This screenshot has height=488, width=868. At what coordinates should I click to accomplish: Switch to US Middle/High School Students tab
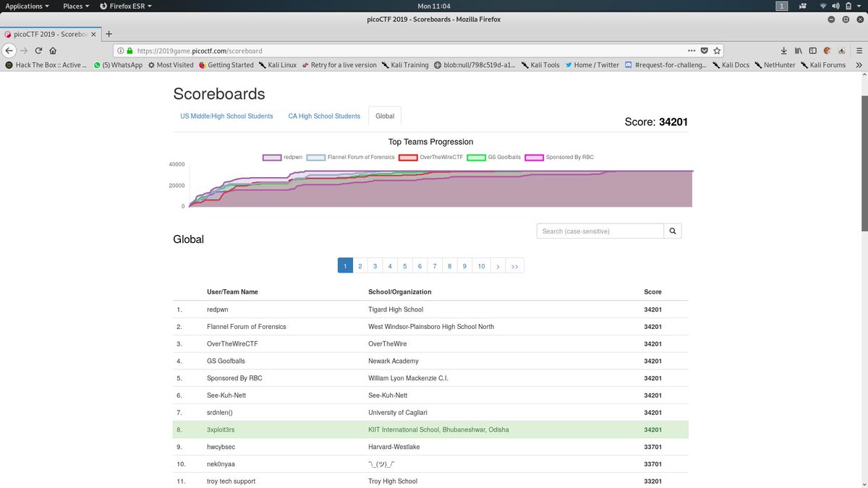coord(226,116)
